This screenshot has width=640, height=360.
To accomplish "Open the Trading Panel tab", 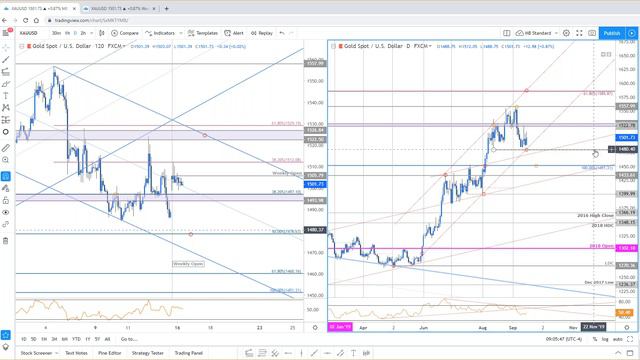I will (x=189, y=353).
